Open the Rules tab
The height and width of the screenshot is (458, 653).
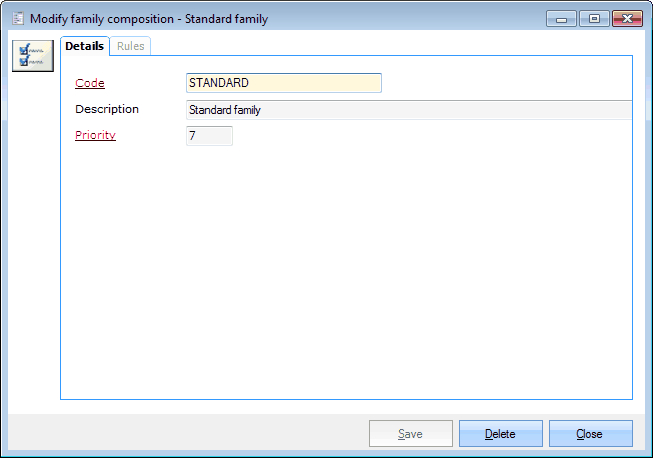point(130,46)
